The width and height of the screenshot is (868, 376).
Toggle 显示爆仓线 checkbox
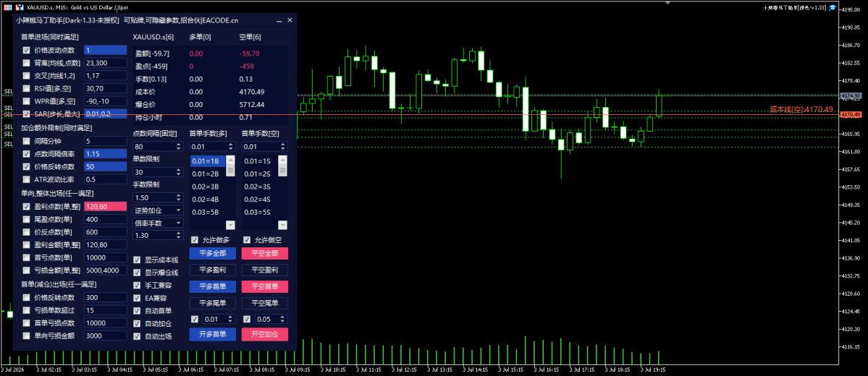(x=138, y=273)
